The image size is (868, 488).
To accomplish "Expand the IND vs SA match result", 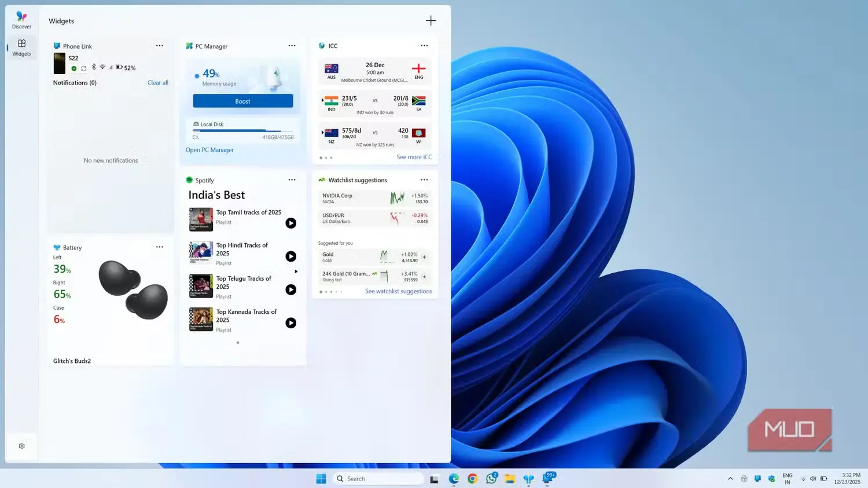I will (x=375, y=104).
